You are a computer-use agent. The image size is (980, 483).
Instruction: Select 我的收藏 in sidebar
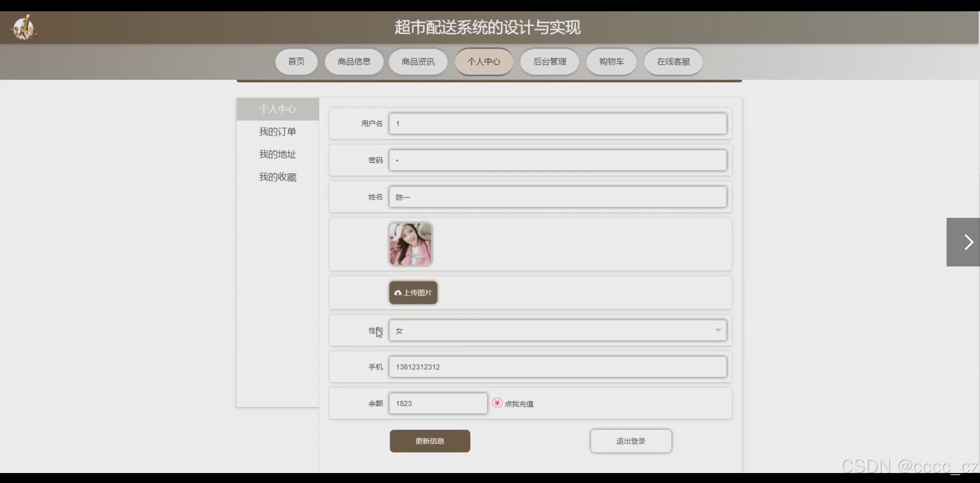(278, 177)
